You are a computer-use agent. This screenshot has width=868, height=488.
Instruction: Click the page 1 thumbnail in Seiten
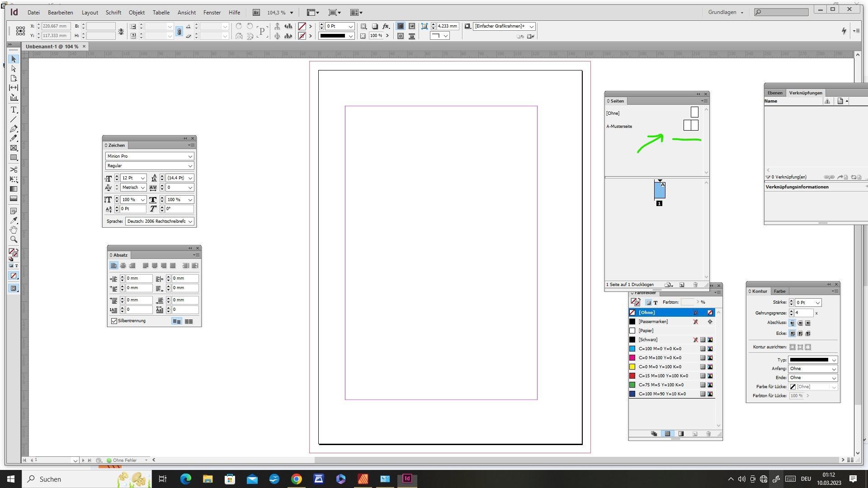[x=660, y=190]
